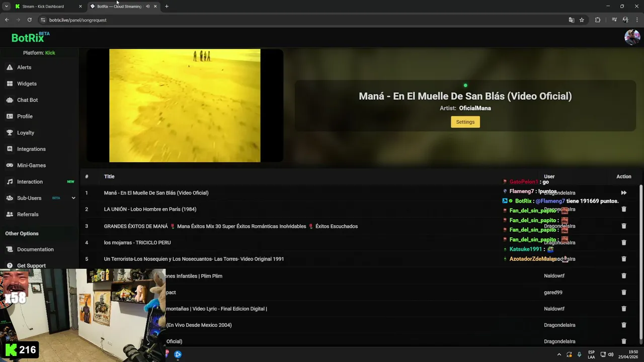Open the Referrals page
Image resolution: width=644 pixels, height=362 pixels.
(28, 214)
